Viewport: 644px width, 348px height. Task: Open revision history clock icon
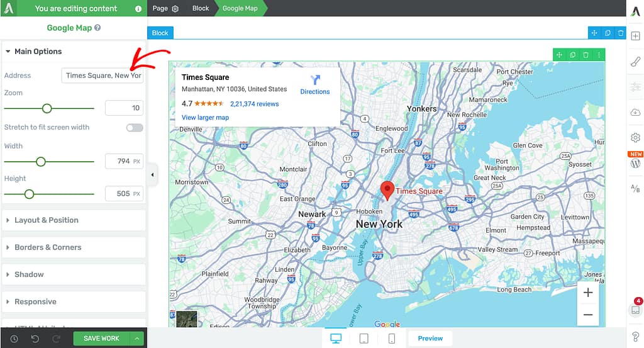point(14,339)
